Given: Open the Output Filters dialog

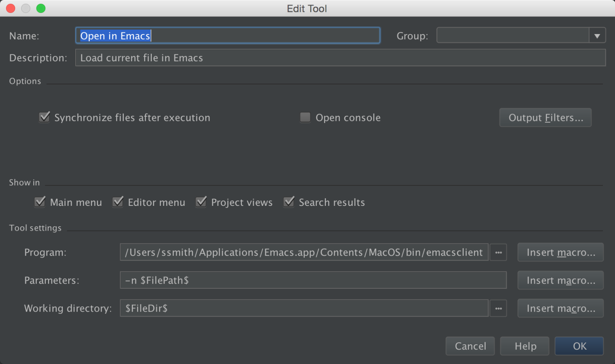Looking at the screenshot, I should [x=545, y=117].
